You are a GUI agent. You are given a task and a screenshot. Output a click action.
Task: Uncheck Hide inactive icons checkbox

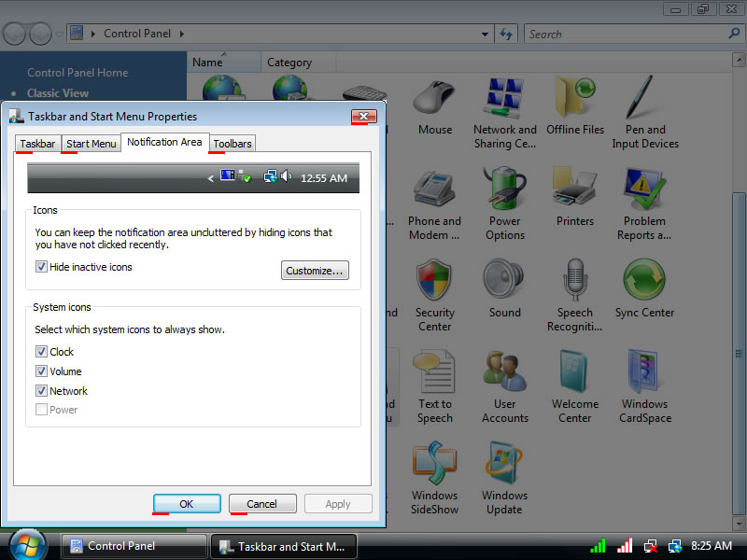(41, 267)
